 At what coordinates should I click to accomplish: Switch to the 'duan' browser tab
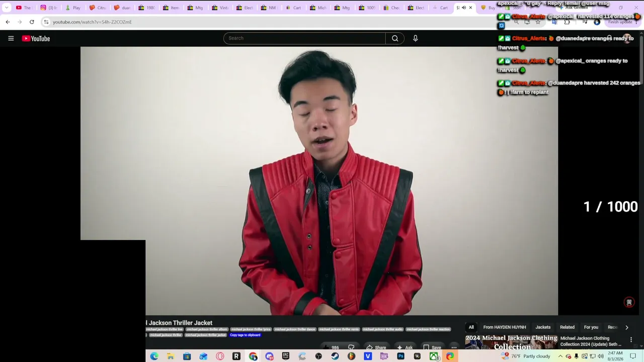point(122,8)
